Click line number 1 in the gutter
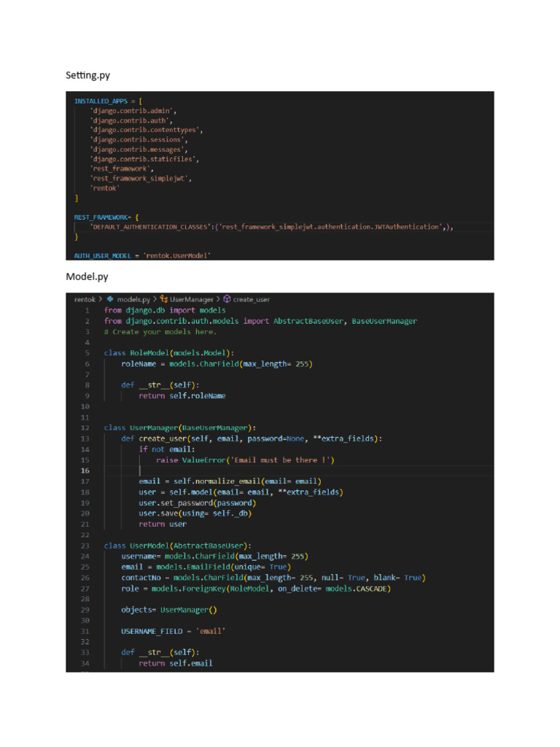The image size is (560, 747). point(87,311)
